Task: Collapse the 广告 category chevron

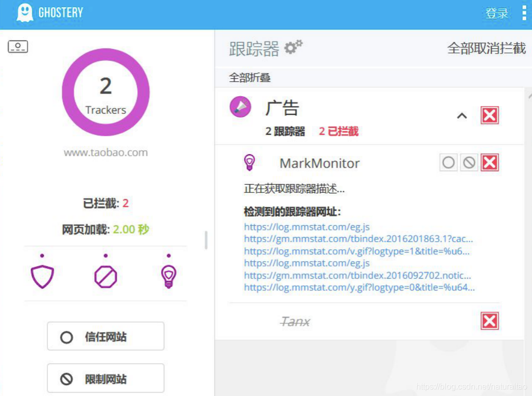Action: 462,116
